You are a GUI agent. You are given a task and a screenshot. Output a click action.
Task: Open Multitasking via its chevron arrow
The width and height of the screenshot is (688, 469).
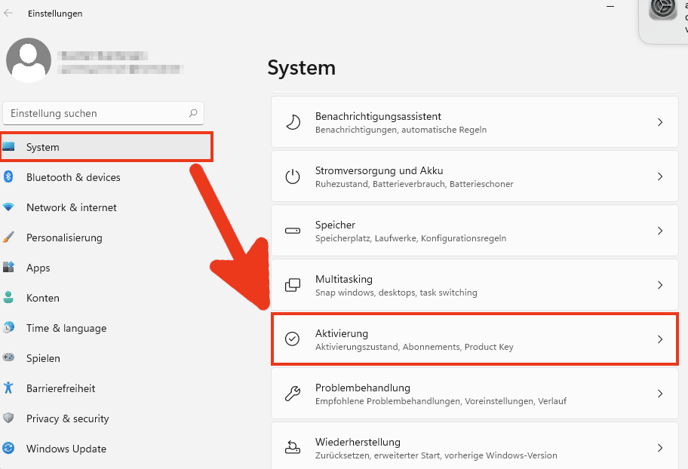coord(659,285)
